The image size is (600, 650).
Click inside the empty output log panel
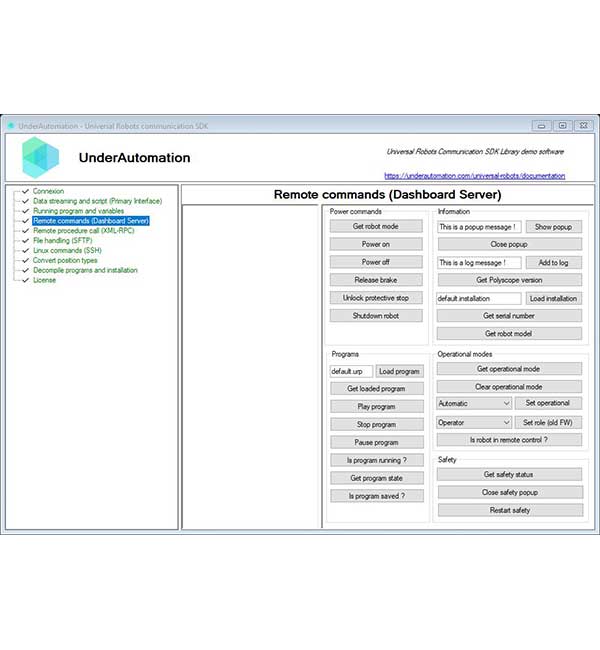(250, 367)
